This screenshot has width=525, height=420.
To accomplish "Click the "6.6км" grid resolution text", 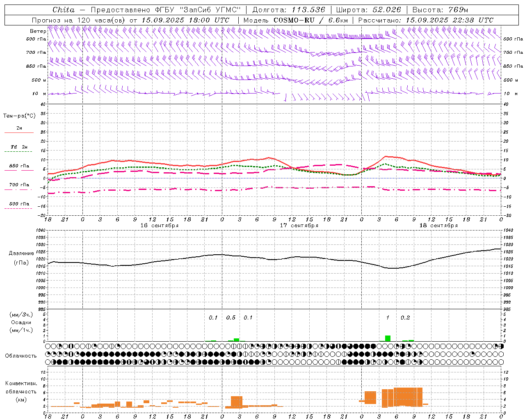I will pyautogui.click(x=338, y=20).
